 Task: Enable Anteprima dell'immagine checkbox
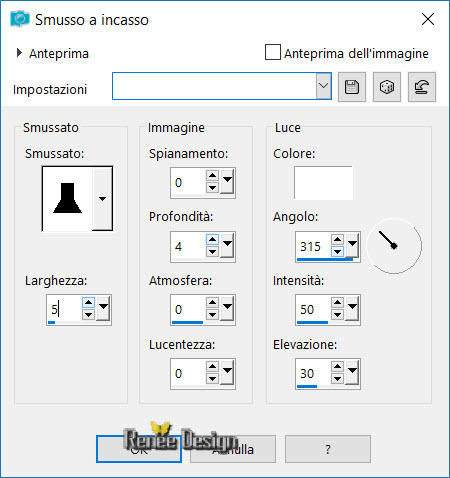click(x=273, y=52)
